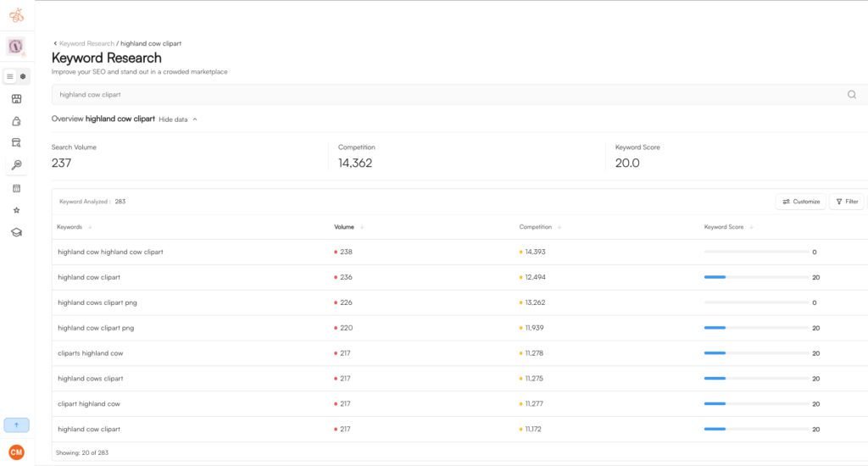This screenshot has height=466, width=868.
Task: Open the Customize columns button
Action: tap(801, 202)
